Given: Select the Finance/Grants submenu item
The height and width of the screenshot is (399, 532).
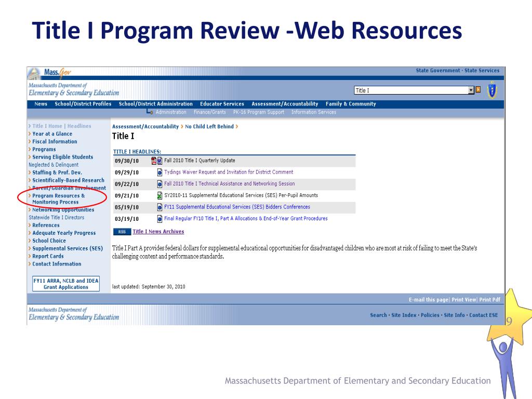Looking at the screenshot, I should (210, 112).
